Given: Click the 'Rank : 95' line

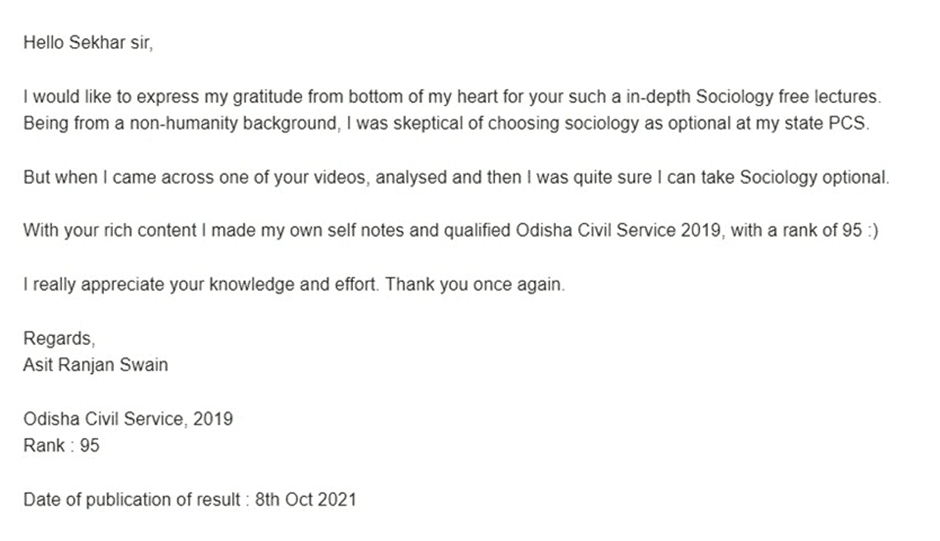Looking at the screenshot, I should [x=61, y=446].
